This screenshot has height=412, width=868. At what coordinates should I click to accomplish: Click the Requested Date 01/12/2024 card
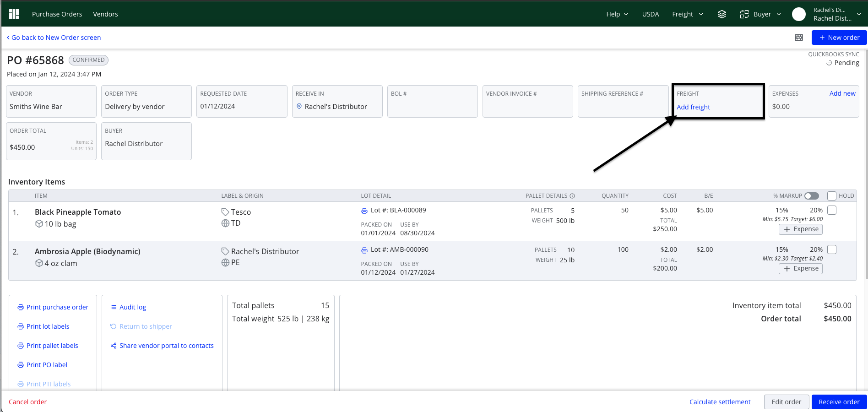(x=242, y=101)
